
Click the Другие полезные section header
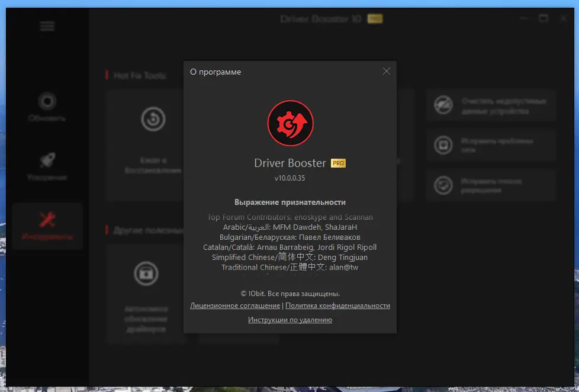pyautogui.click(x=144, y=230)
